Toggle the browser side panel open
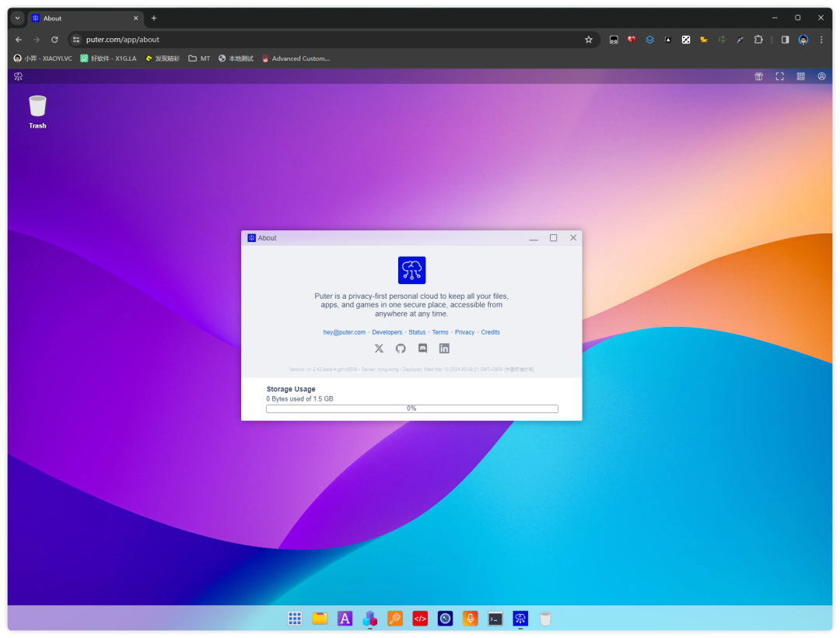This screenshot has height=638, width=840. (786, 39)
